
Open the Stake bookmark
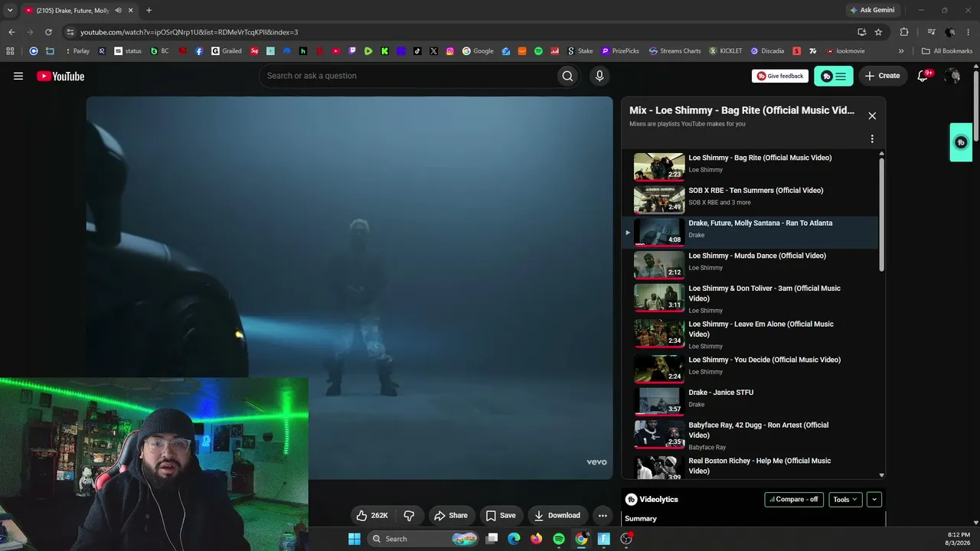coord(580,51)
